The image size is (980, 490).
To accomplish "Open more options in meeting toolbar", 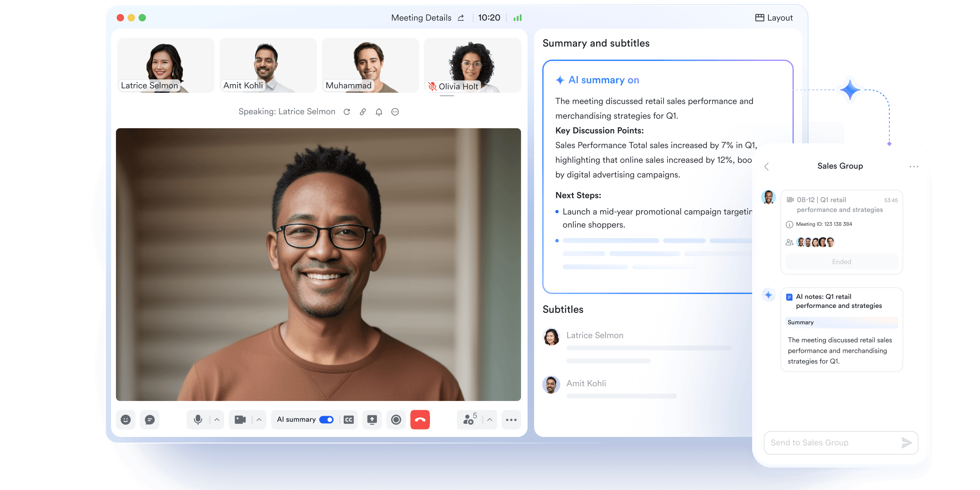I will 511,420.
